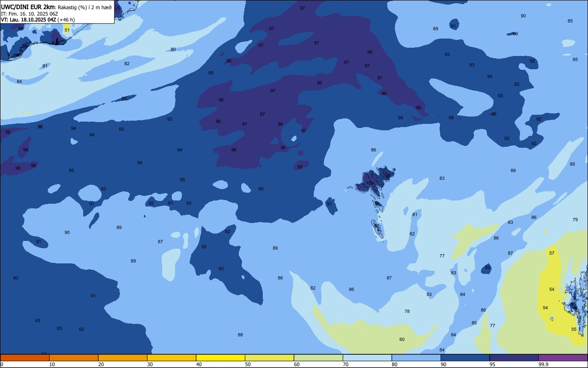Click the 'UWC/DINI EUR 2km' title text
Viewport: 588px width, 368px height.
pos(28,6)
